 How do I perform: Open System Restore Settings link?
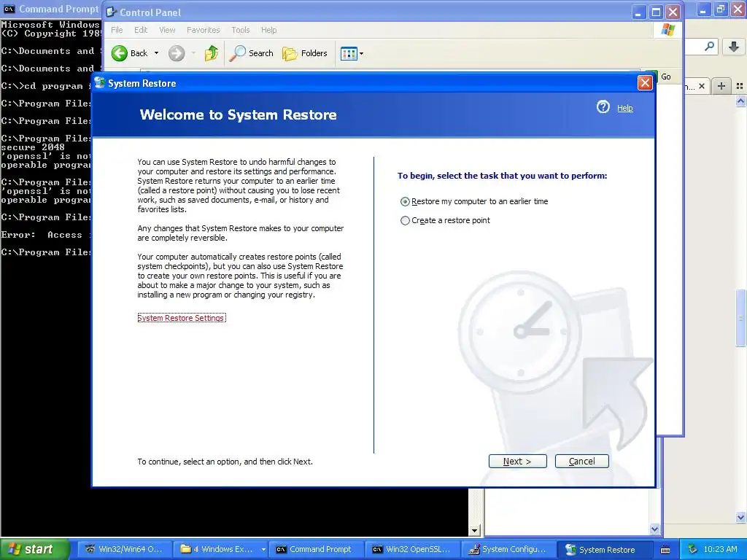(181, 318)
